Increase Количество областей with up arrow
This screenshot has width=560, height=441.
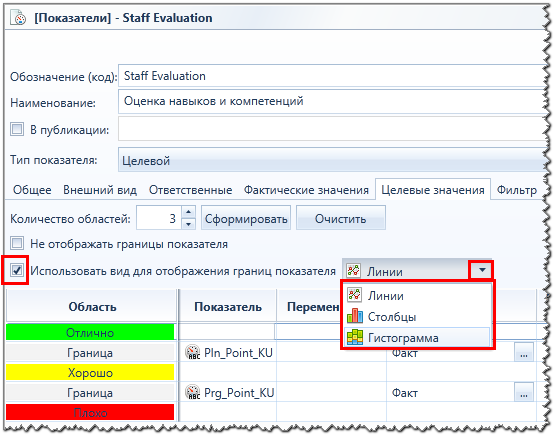[x=188, y=212]
